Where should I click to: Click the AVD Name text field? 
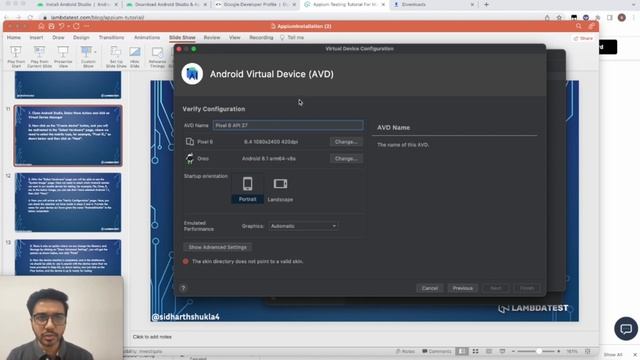click(288, 125)
